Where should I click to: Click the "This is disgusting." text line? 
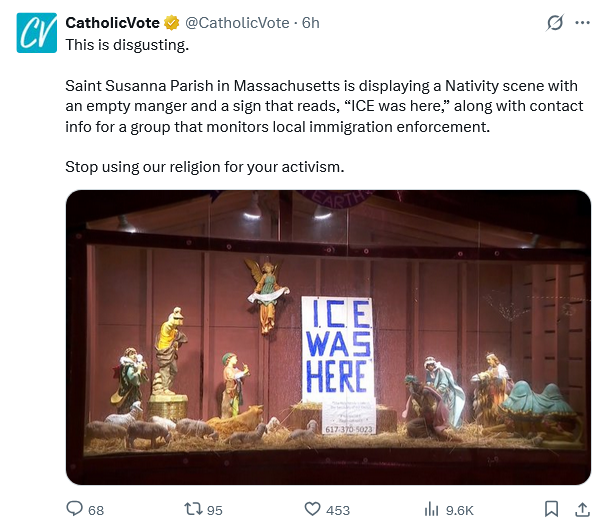click(x=127, y=45)
